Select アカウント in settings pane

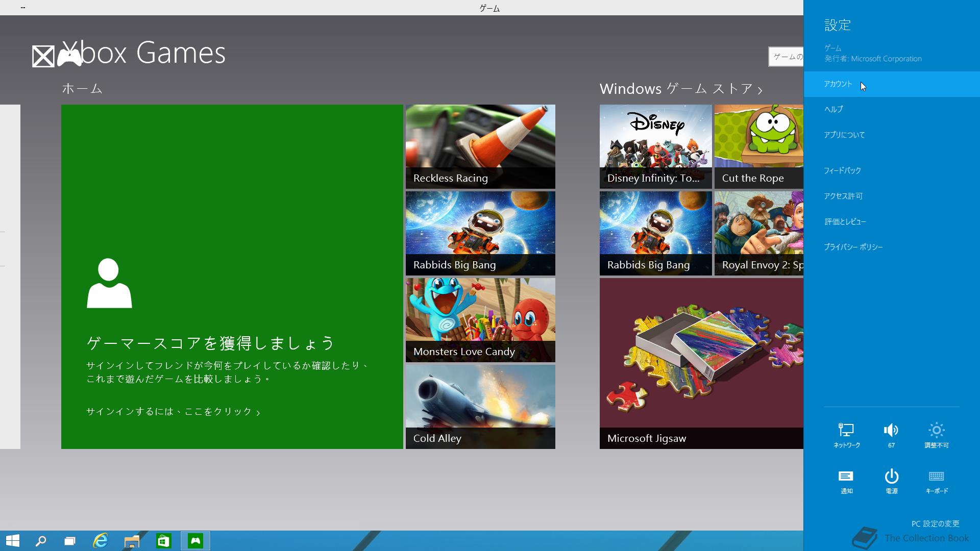892,84
